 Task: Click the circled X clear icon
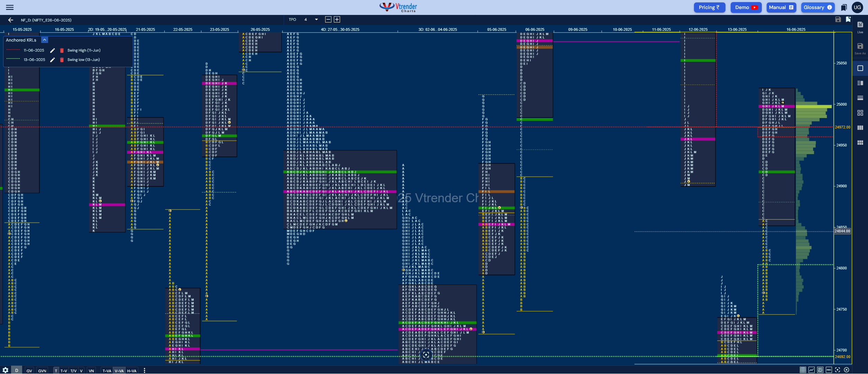point(846,370)
